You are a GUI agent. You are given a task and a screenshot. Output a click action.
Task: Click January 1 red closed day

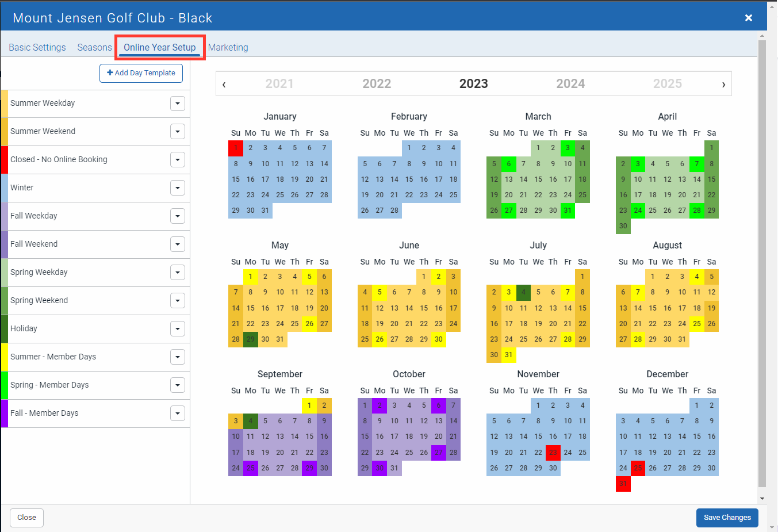pos(236,148)
